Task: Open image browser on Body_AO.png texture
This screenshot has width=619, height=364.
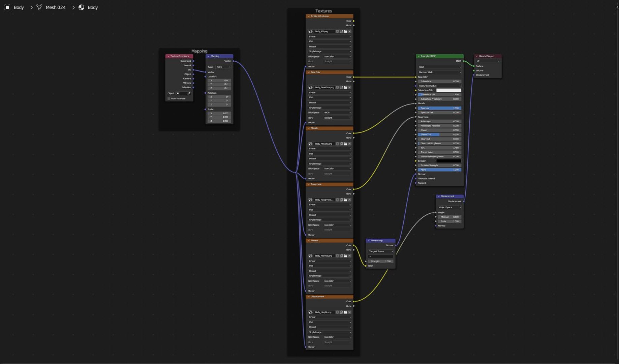Action: [x=310, y=31]
